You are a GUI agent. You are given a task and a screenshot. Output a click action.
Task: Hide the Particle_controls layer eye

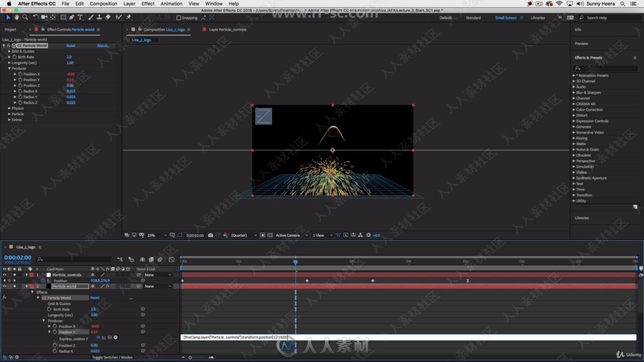pos(5,275)
